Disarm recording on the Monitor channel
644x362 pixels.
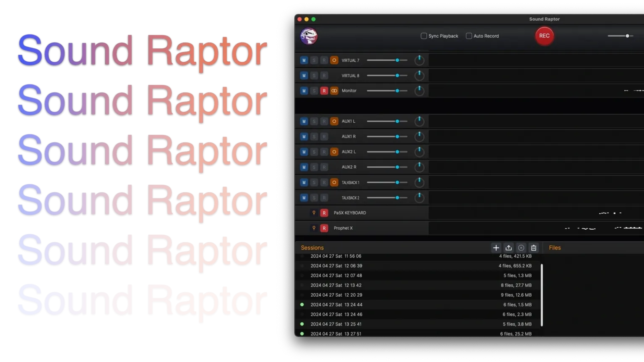[324, 90]
